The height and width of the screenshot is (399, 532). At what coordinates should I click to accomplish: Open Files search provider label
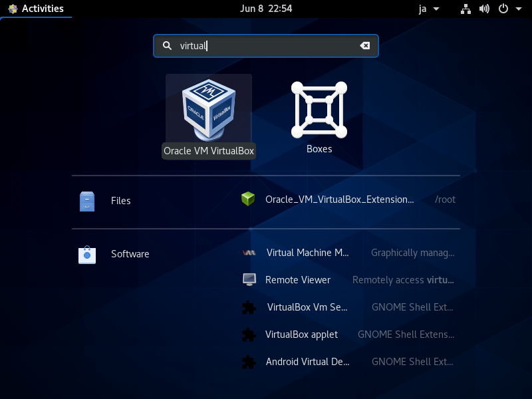(121, 201)
